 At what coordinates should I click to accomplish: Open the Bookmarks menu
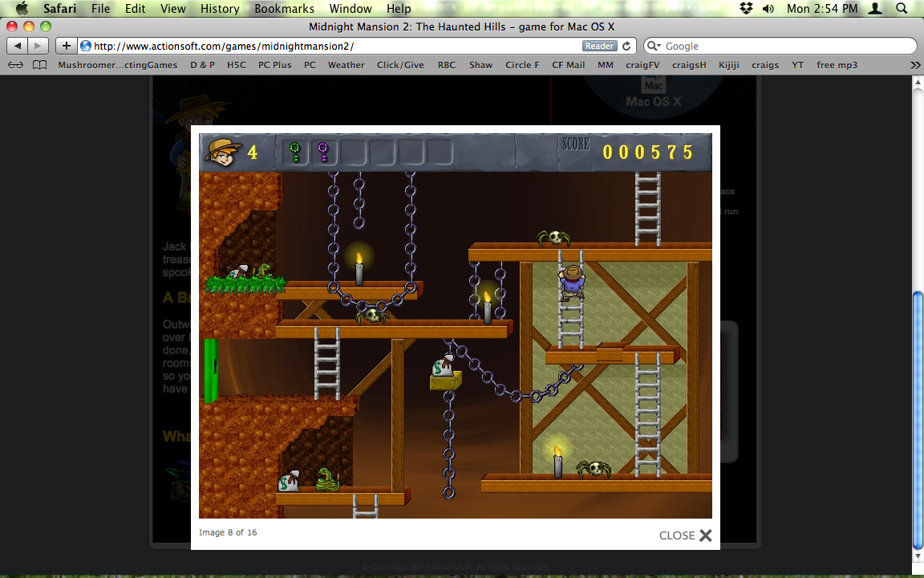pyautogui.click(x=282, y=9)
